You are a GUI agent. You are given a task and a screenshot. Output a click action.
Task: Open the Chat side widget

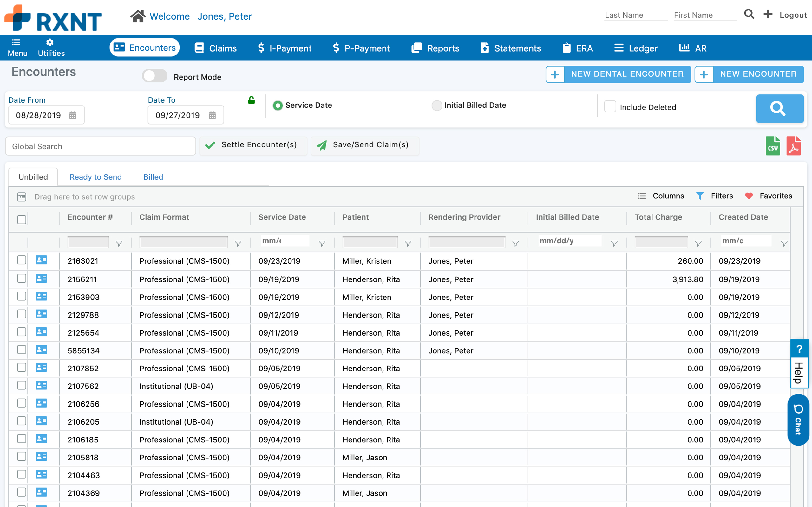[x=798, y=420]
